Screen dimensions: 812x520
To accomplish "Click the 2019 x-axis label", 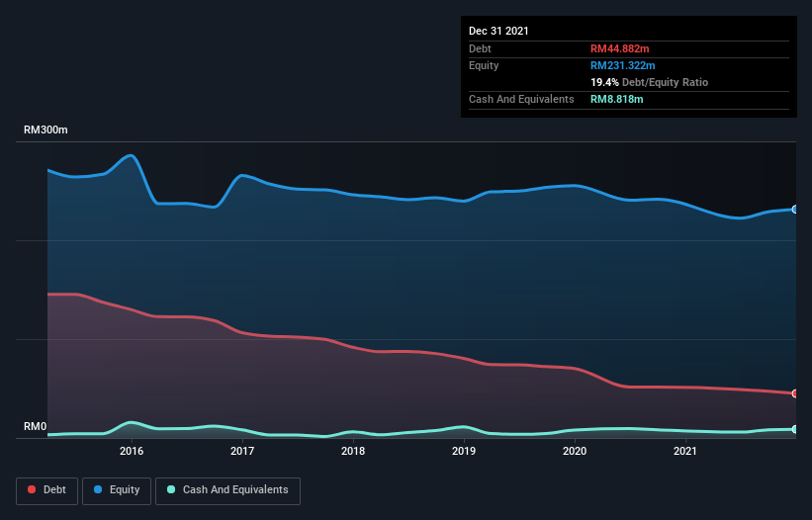I will [464, 451].
